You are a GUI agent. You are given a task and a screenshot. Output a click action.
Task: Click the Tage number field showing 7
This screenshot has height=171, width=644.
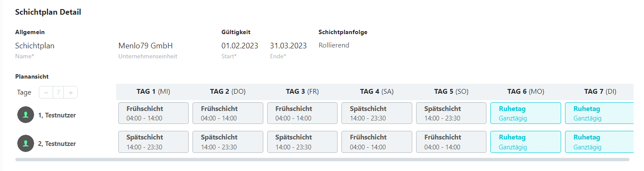point(58,92)
